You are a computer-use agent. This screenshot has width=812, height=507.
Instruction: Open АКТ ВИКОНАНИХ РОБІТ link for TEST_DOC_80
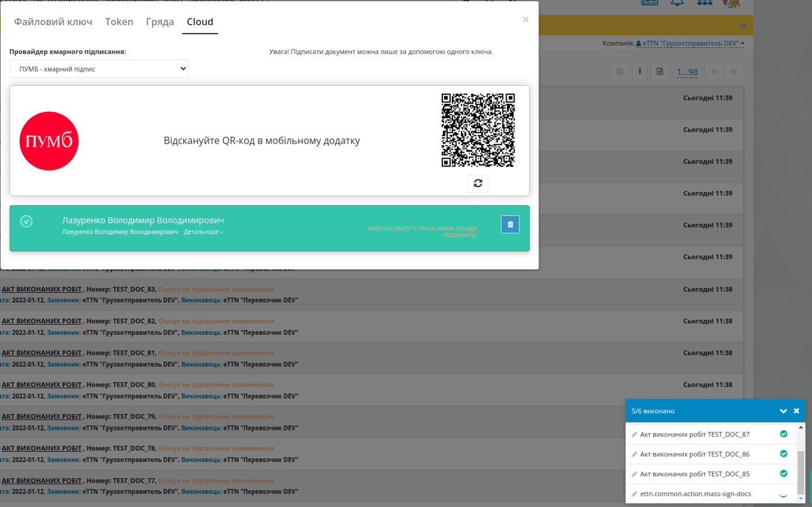pos(41,385)
